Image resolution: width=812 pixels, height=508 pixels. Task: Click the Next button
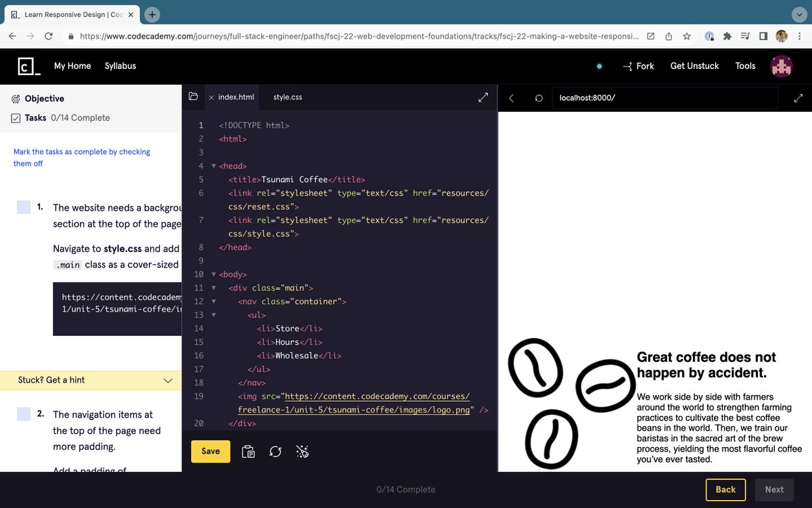pyautogui.click(x=774, y=490)
